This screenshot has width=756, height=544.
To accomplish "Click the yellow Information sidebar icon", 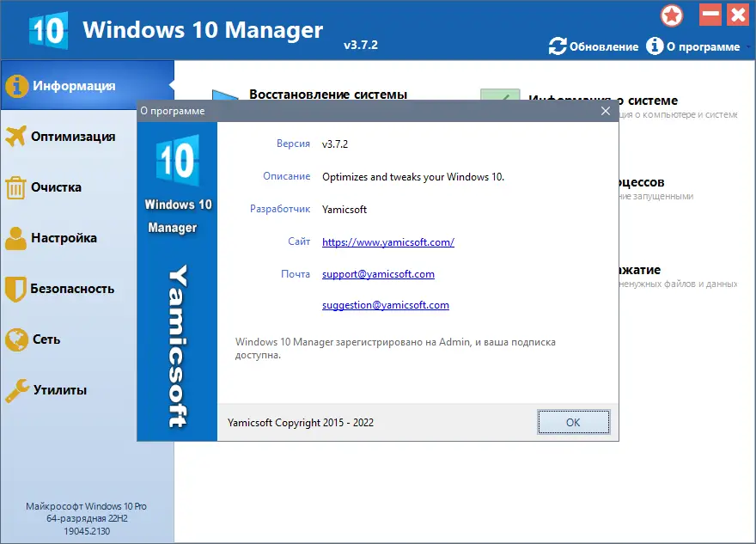I will [16, 86].
